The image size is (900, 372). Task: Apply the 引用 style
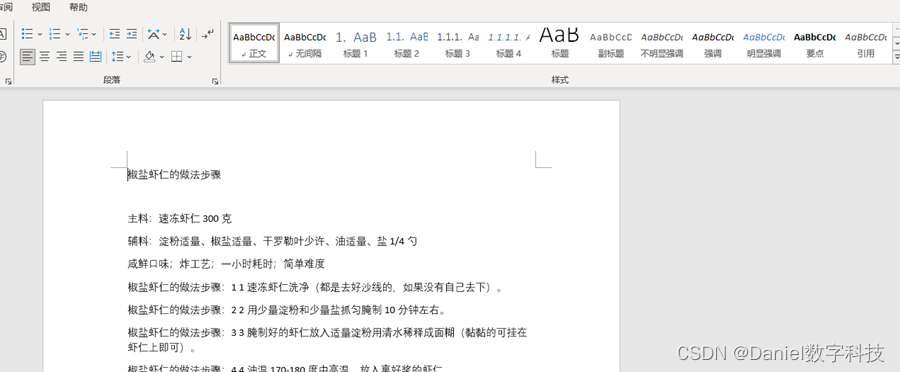(866, 42)
